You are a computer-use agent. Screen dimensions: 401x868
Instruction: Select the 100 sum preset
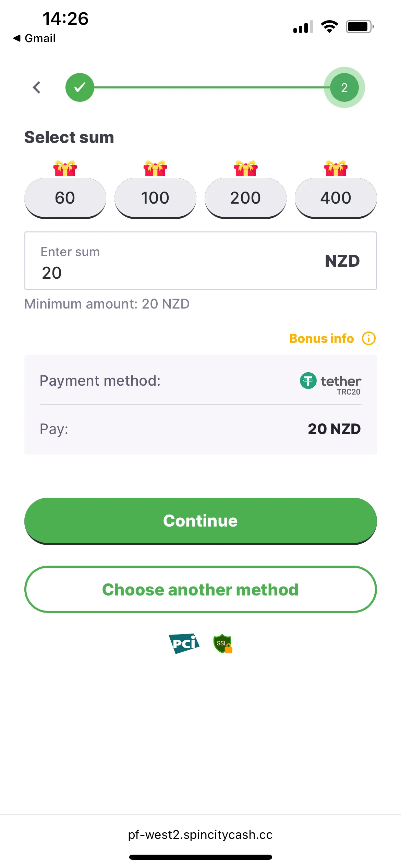pos(155,198)
